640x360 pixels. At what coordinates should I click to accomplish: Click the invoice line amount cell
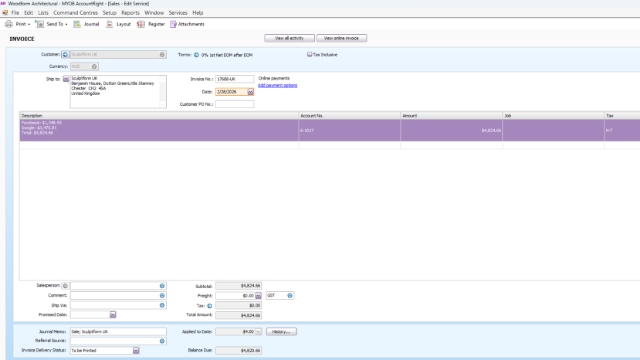451,130
